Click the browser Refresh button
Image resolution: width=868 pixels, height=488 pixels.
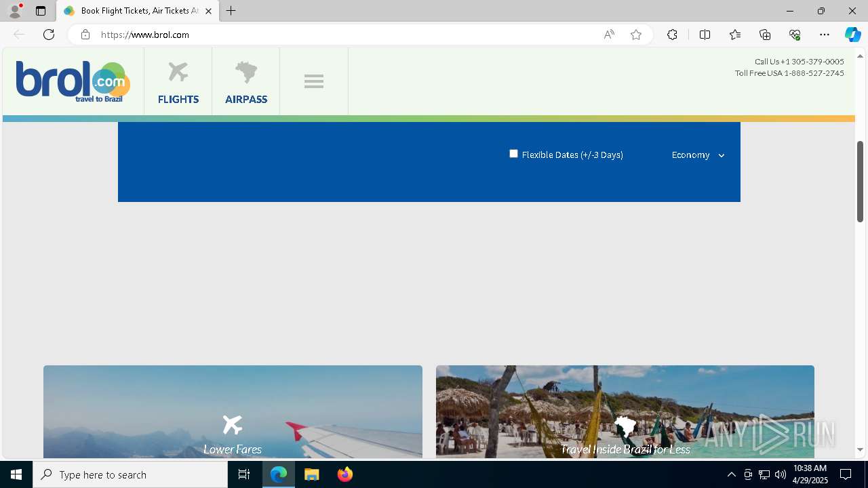[49, 35]
